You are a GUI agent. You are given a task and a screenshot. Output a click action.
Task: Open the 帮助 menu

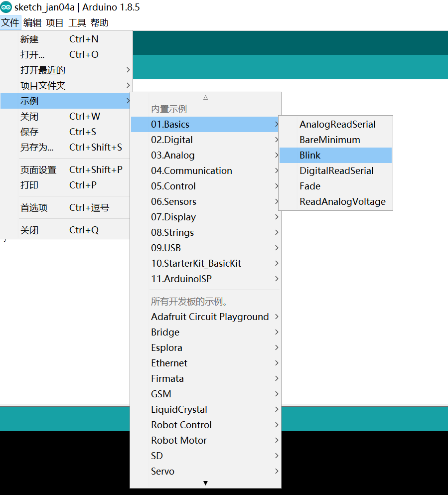100,23
